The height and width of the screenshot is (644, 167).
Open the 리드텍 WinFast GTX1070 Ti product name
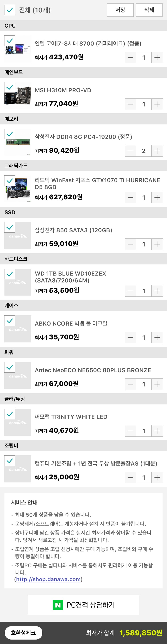97,184
